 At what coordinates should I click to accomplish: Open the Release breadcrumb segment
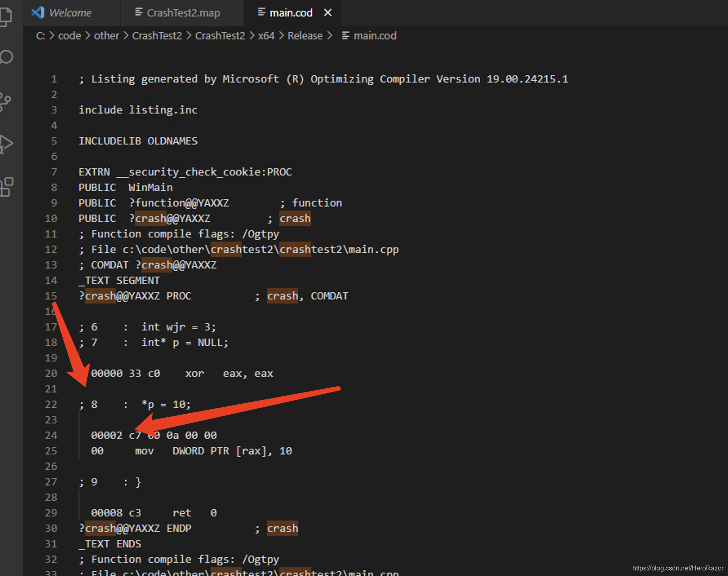tap(305, 36)
